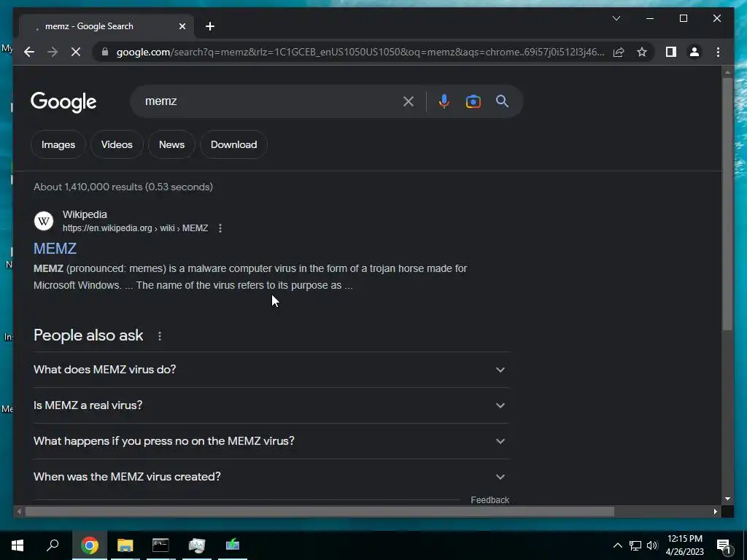This screenshot has width=747, height=560.
Task: Filter results by Videos
Action: click(x=117, y=145)
